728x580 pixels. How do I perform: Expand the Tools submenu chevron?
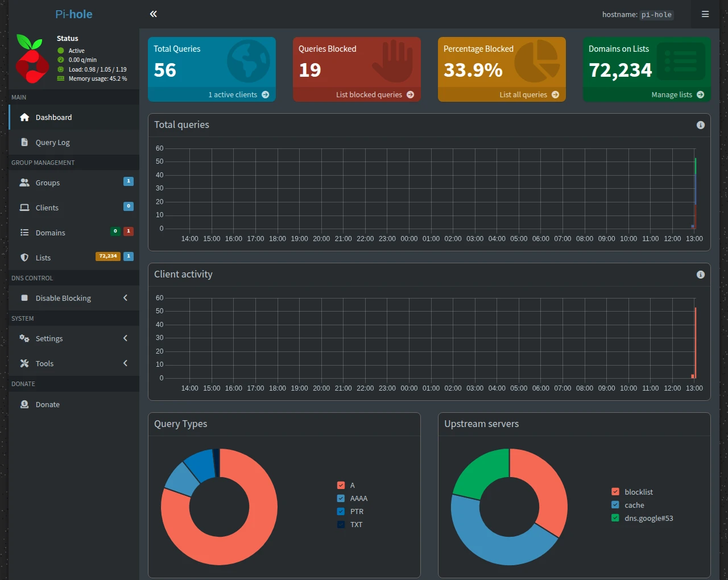pyautogui.click(x=125, y=363)
